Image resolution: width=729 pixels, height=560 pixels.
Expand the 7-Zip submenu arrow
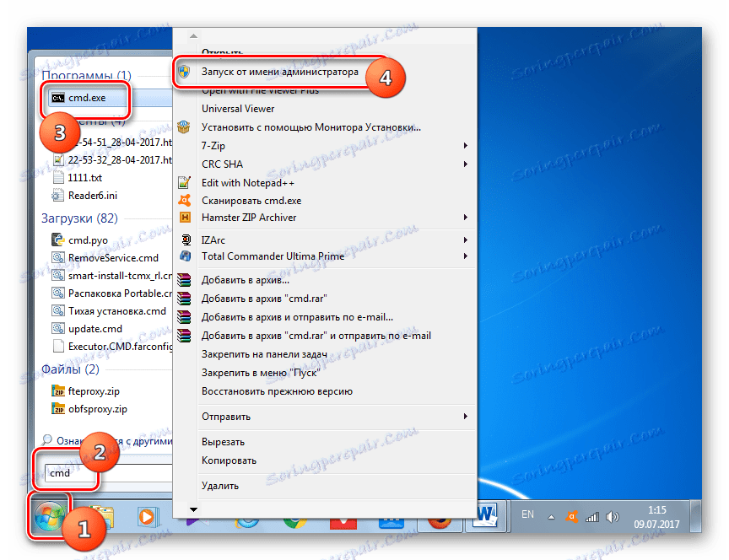click(x=466, y=145)
